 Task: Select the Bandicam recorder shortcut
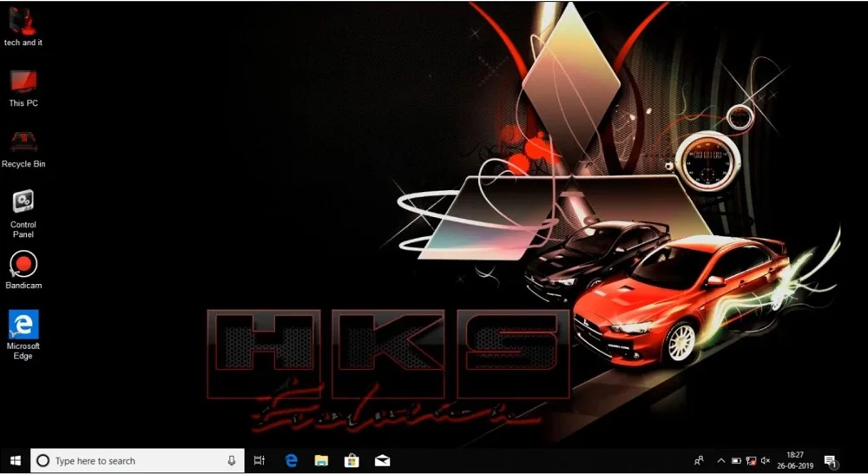point(23,270)
